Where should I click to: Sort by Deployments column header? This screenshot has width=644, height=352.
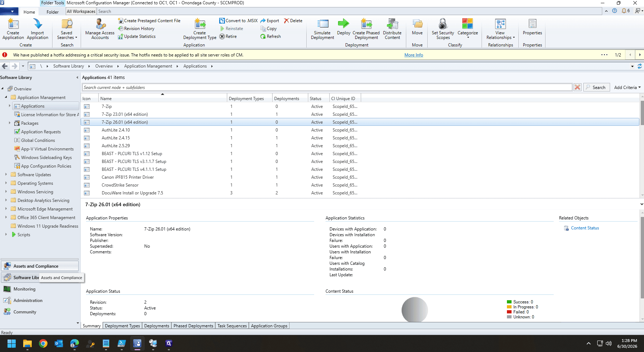tap(290, 99)
